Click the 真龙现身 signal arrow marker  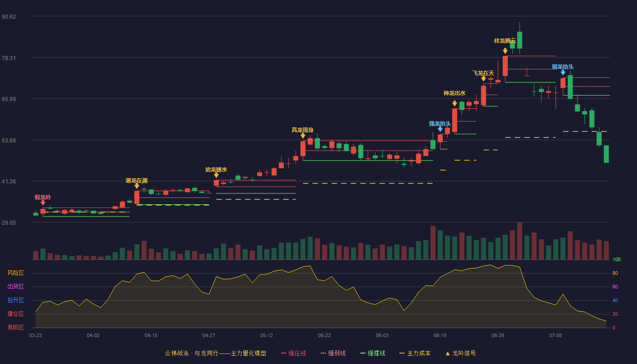(x=303, y=136)
